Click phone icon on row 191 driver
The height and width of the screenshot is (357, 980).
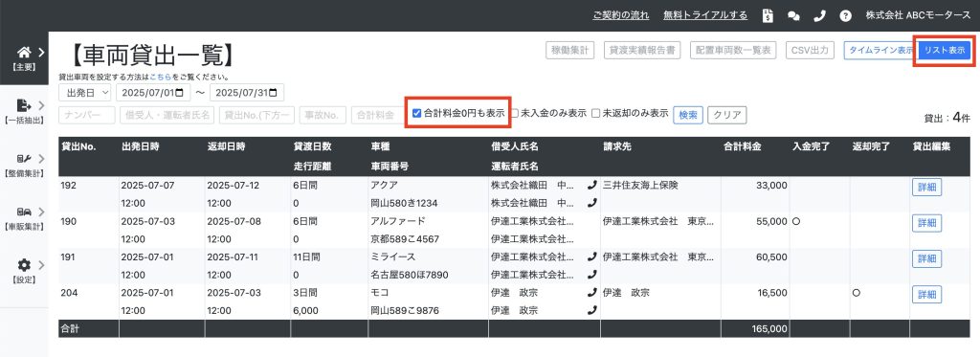tap(591, 274)
